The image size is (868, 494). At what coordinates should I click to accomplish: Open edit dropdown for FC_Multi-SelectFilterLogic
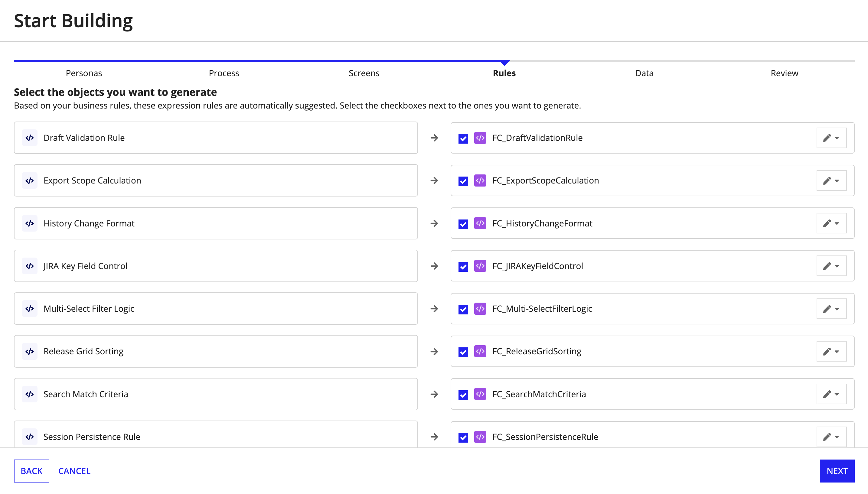[831, 309]
